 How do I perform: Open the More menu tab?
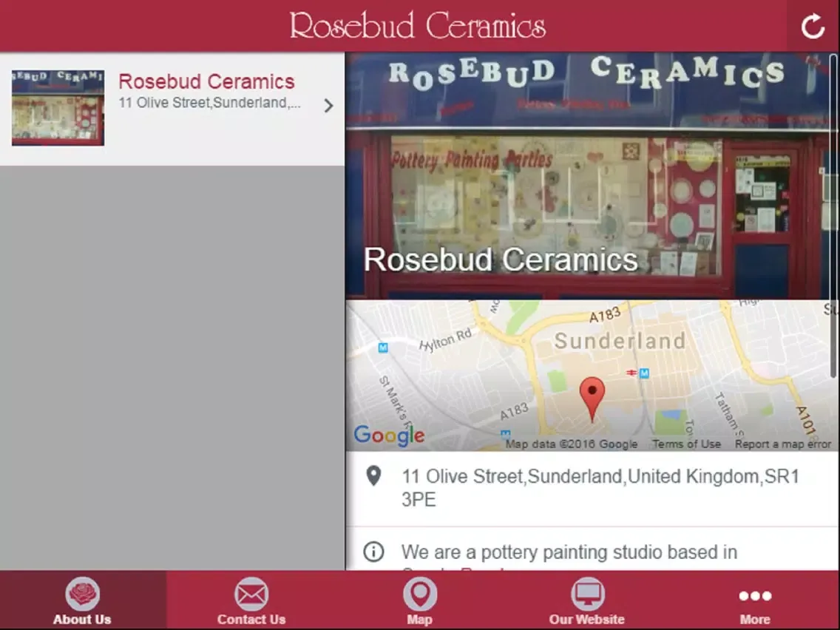[x=756, y=600]
